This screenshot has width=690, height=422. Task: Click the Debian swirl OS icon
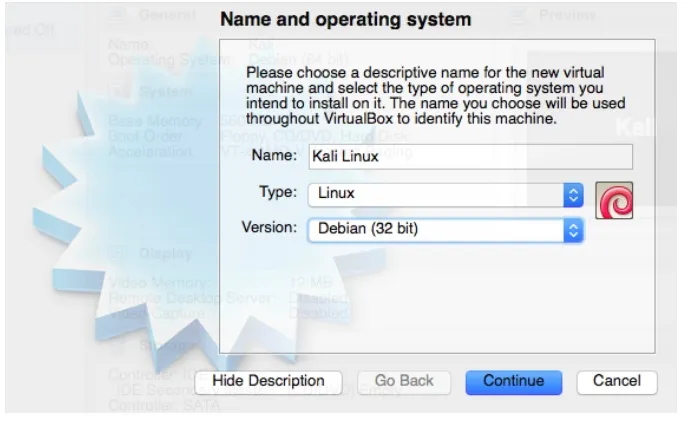(x=614, y=200)
